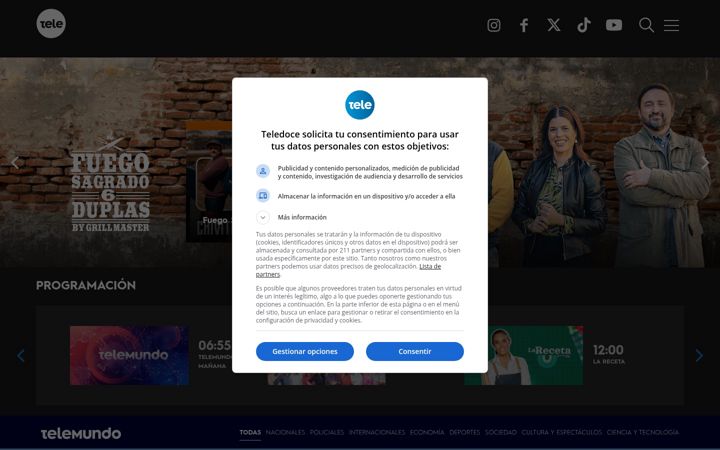Open the TikTok icon in header
Image resolution: width=720 pixels, height=450 pixels.
click(584, 25)
